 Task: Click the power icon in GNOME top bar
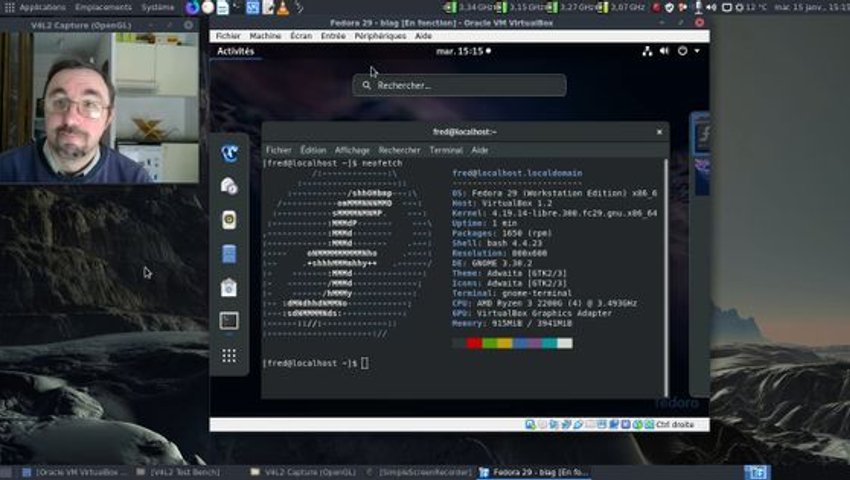pyautogui.click(x=682, y=51)
